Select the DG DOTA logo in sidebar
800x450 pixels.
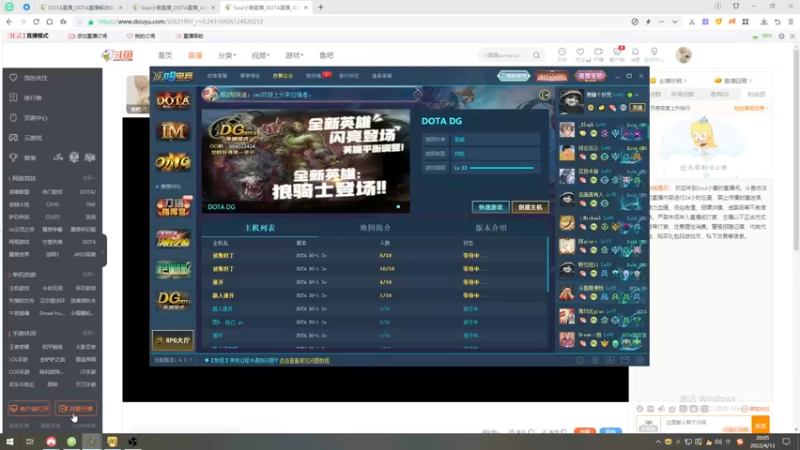(x=173, y=300)
